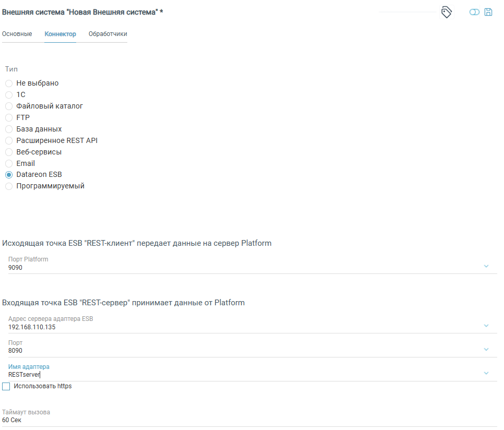Select the Коннектор tab
The height and width of the screenshot is (430, 504).
tap(61, 34)
